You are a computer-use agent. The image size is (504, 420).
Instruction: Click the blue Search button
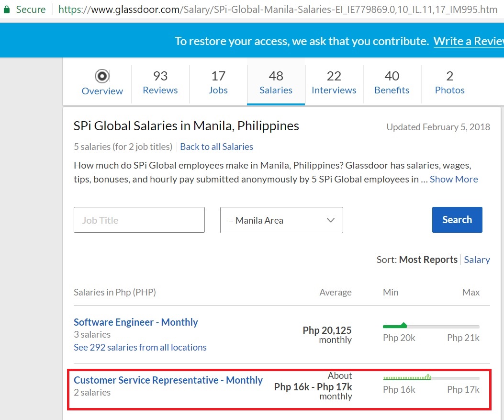coord(457,220)
